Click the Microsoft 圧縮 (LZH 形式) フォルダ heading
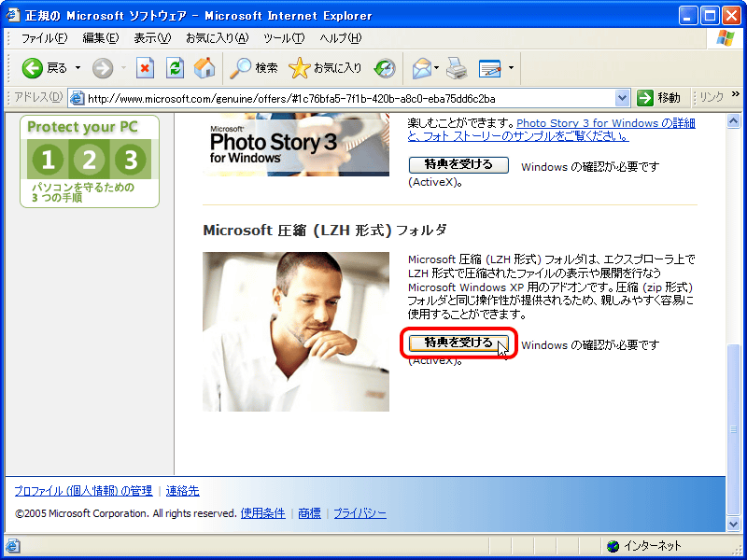 [325, 230]
